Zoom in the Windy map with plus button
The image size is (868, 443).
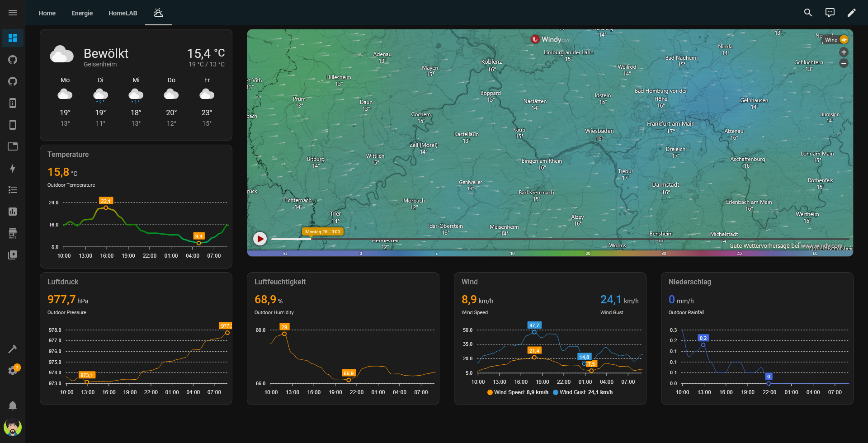(x=844, y=52)
